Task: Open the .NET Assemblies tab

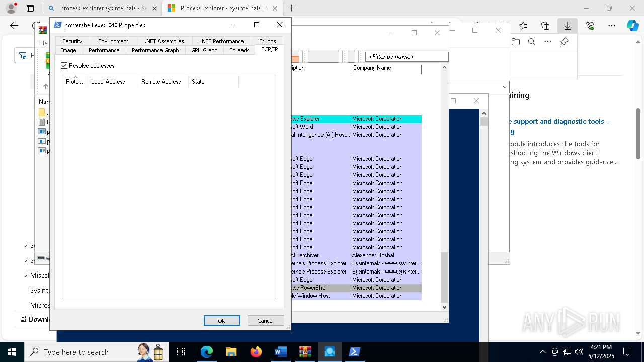Action: [165, 41]
